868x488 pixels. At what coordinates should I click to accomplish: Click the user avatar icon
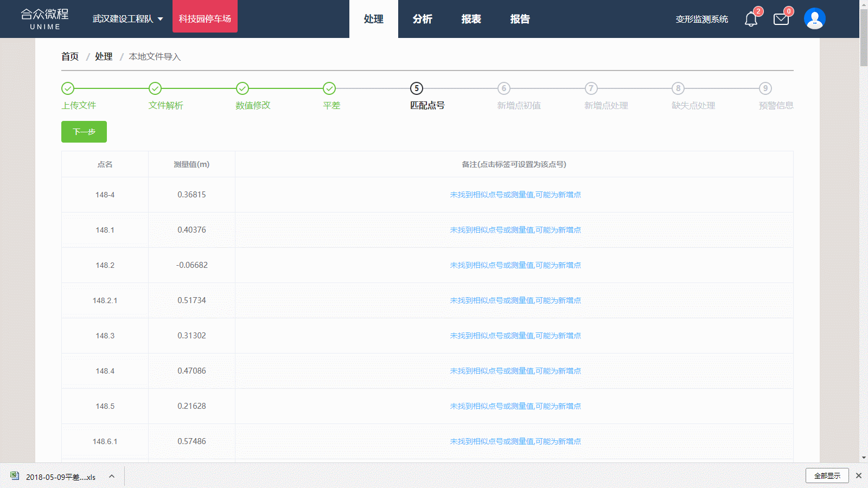pyautogui.click(x=814, y=19)
